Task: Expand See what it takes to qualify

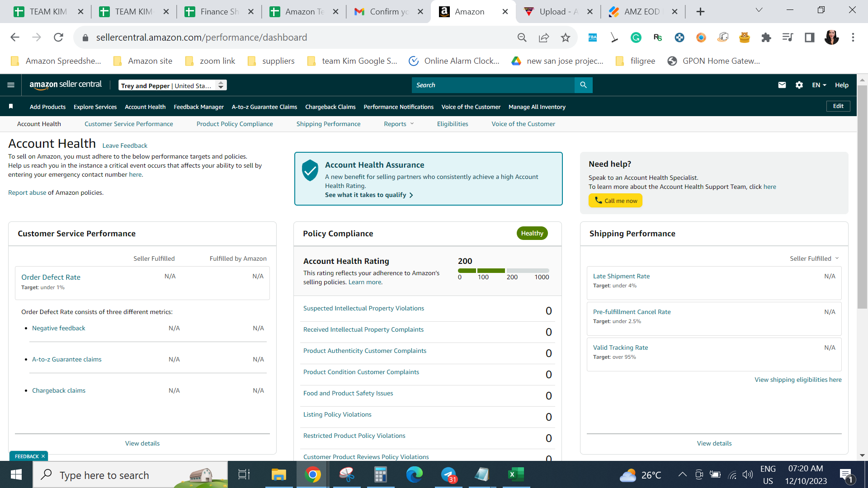Action: [x=369, y=195]
